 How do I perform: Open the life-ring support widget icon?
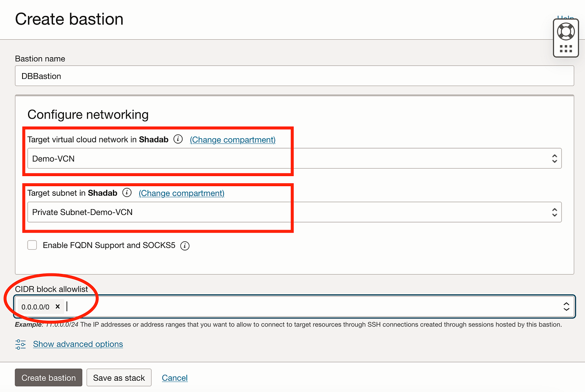pyautogui.click(x=566, y=31)
